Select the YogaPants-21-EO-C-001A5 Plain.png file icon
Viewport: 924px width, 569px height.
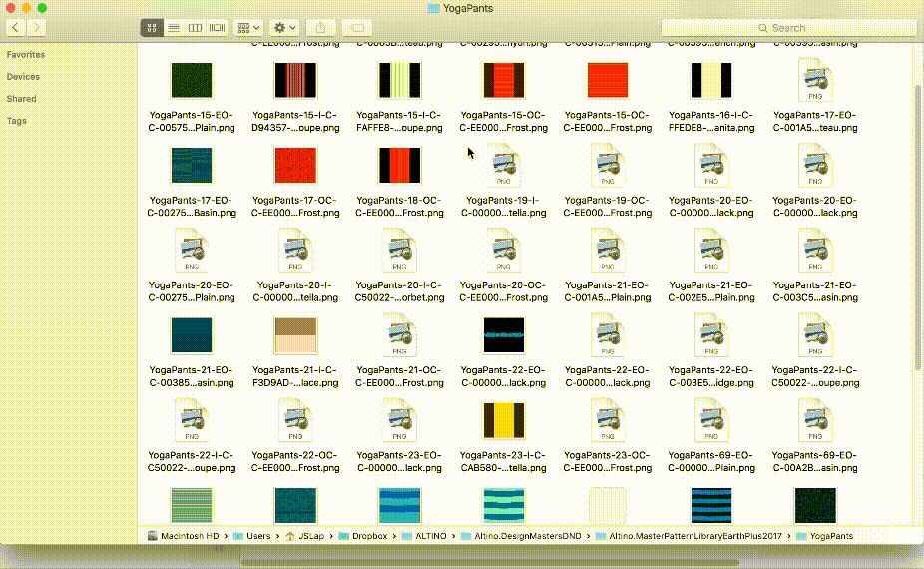[x=608, y=250]
